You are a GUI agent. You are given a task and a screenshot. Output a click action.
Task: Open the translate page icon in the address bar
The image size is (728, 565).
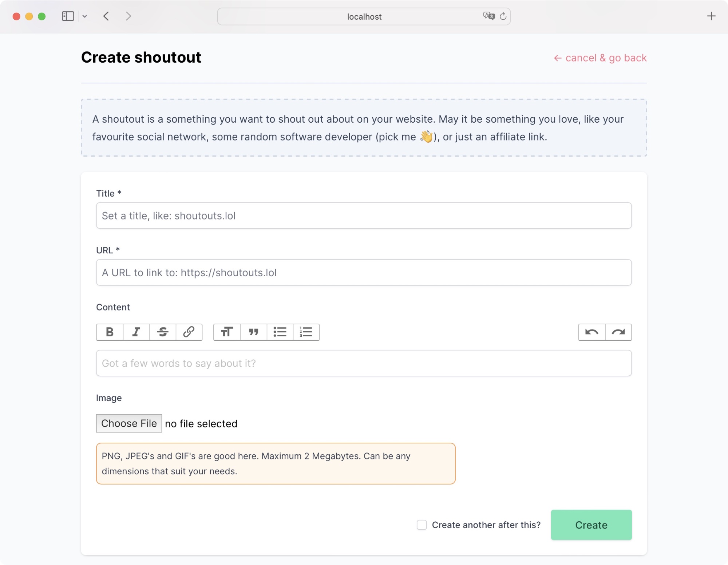[x=489, y=16]
